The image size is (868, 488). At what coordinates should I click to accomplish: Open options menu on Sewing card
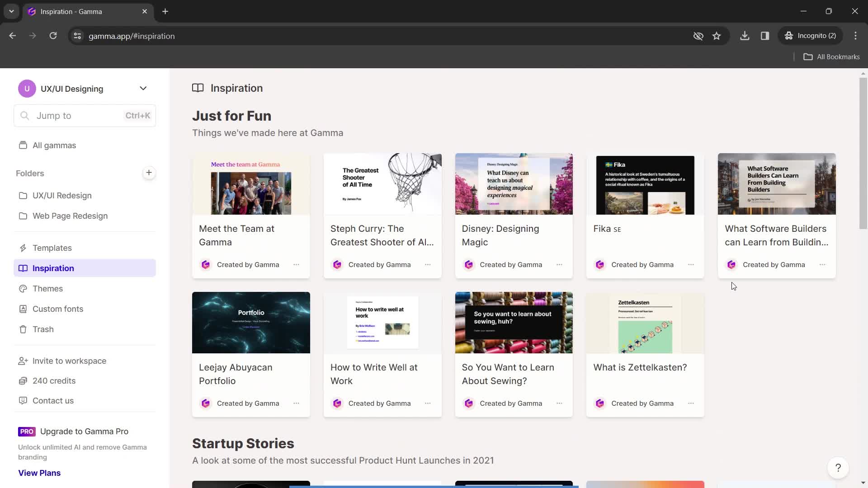coord(559,404)
